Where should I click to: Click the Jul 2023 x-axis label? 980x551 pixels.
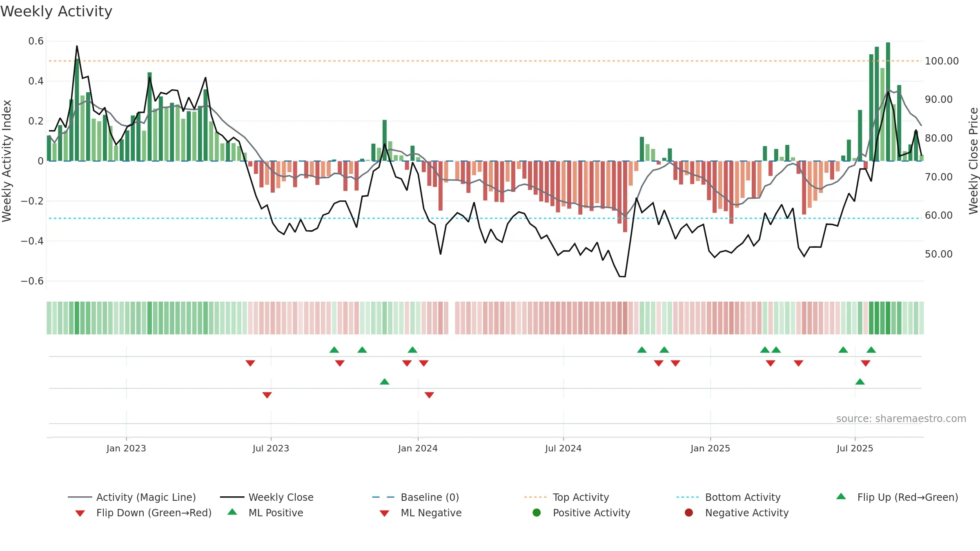click(271, 448)
